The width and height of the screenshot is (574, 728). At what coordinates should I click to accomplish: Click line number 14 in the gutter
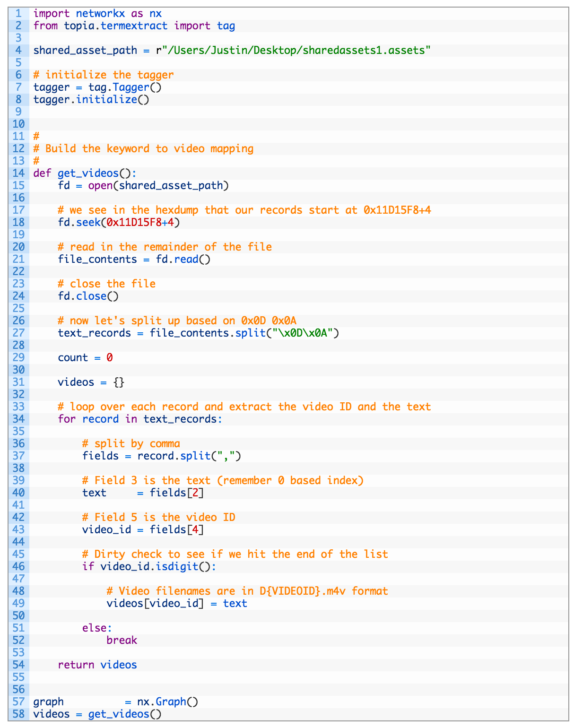point(18,173)
